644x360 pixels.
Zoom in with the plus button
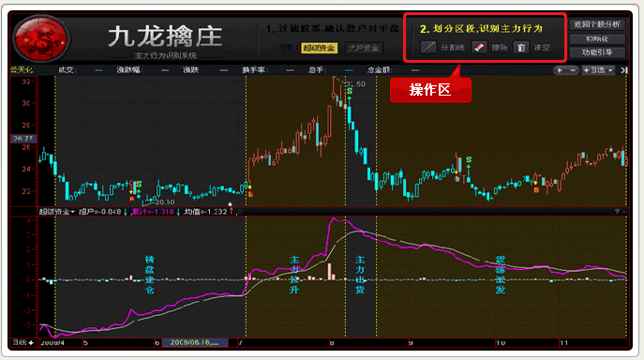tap(560, 70)
